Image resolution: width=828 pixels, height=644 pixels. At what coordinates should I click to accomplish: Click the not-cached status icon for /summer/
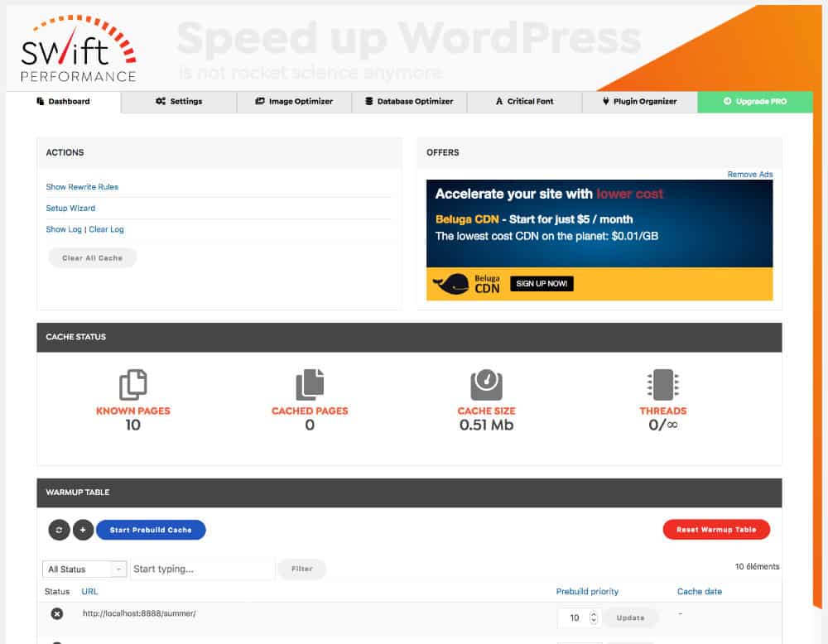[57, 613]
